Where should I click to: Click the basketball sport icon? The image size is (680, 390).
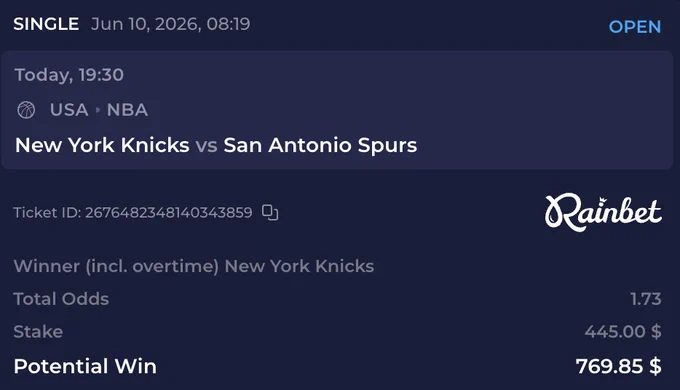(26, 110)
